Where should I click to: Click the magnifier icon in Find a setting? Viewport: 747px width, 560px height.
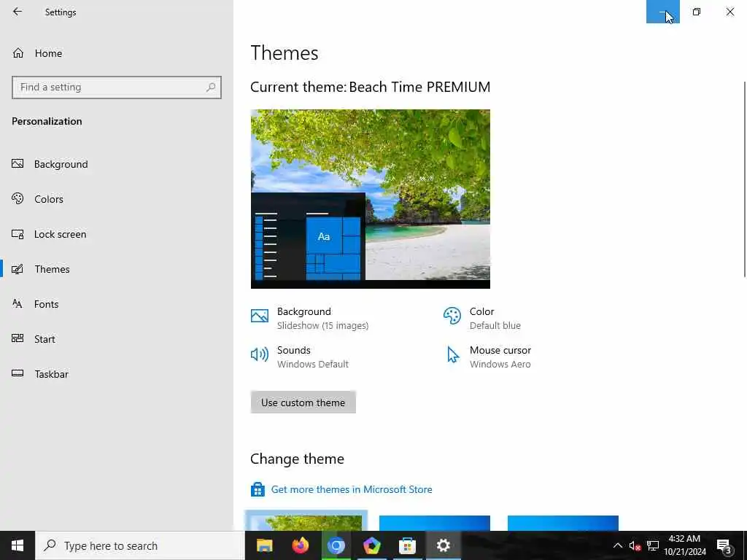point(211,87)
